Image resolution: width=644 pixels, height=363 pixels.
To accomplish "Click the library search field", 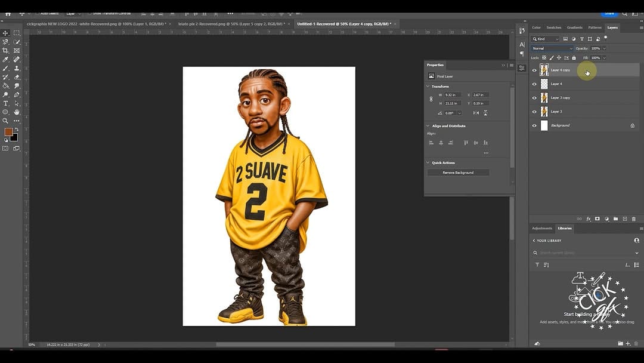I will coord(584,253).
